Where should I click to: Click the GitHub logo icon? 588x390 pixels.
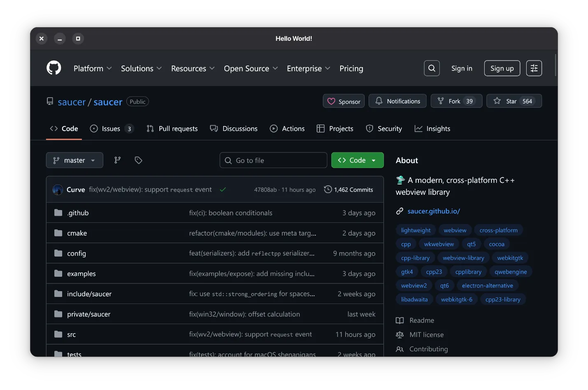(54, 68)
